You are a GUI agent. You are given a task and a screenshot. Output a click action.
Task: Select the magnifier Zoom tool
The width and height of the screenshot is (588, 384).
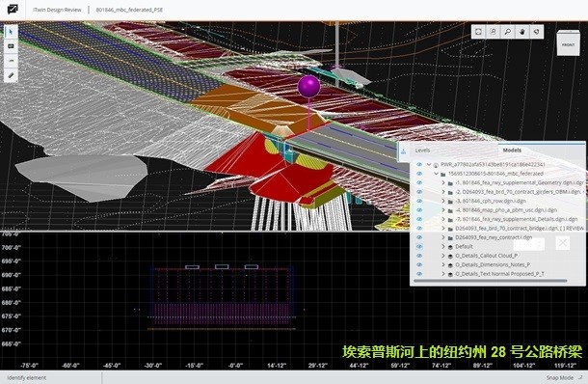[508, 32]
